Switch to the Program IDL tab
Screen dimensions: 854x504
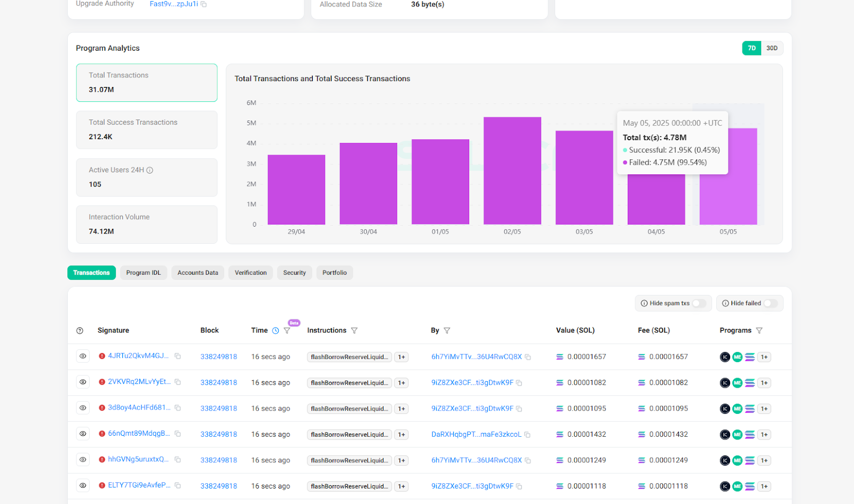point(143,273)
